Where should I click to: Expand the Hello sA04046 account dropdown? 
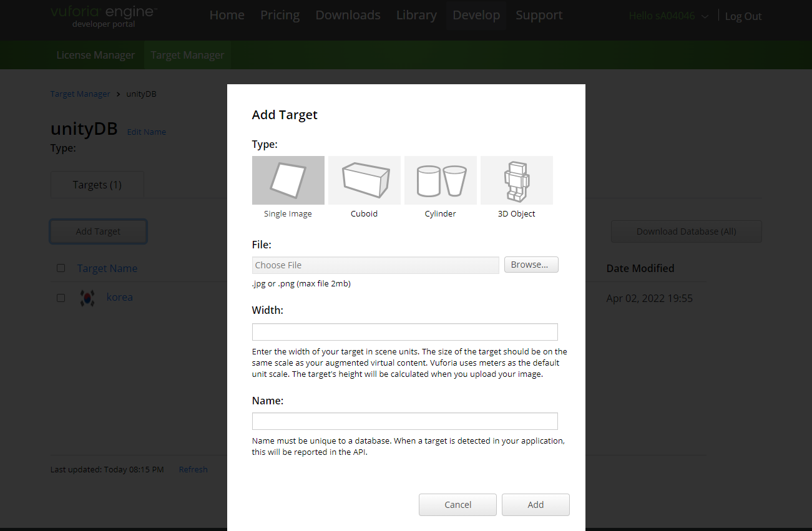tap(668, 16)
